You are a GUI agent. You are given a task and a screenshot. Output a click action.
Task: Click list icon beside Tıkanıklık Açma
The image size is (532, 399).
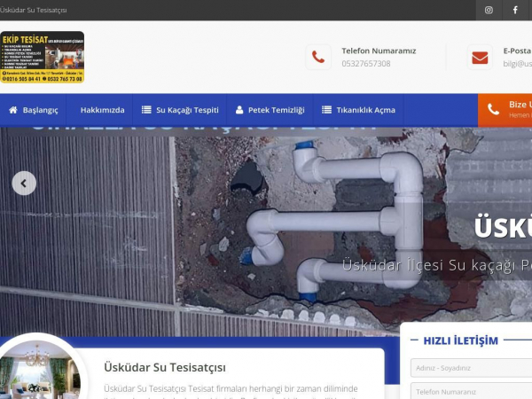click(x=326, y=110)
